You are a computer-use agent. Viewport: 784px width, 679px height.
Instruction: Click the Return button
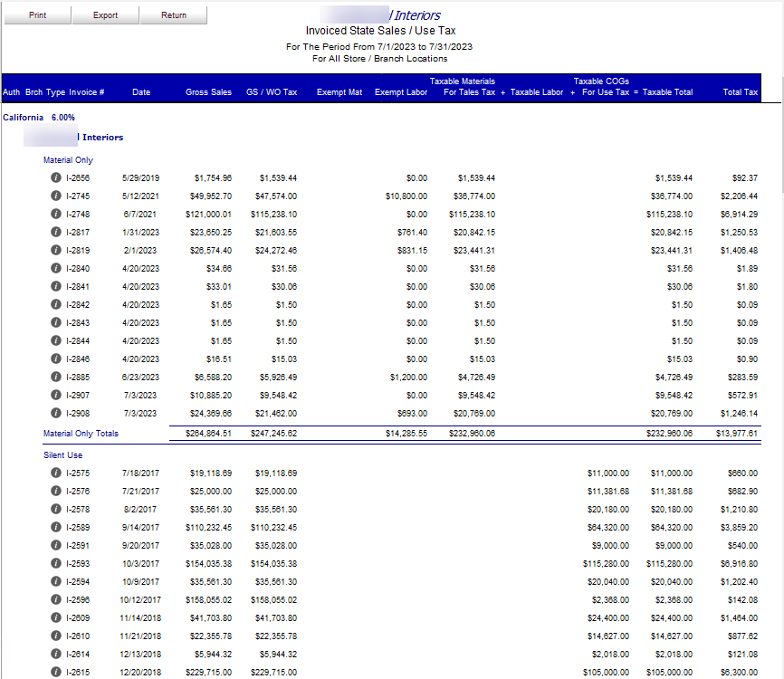174,15
